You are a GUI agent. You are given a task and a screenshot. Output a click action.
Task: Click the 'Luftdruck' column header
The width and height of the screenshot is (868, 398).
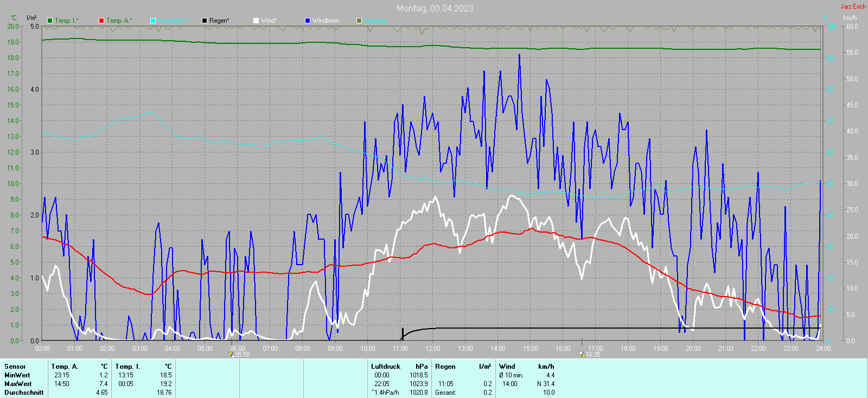(x=386, y=367)
